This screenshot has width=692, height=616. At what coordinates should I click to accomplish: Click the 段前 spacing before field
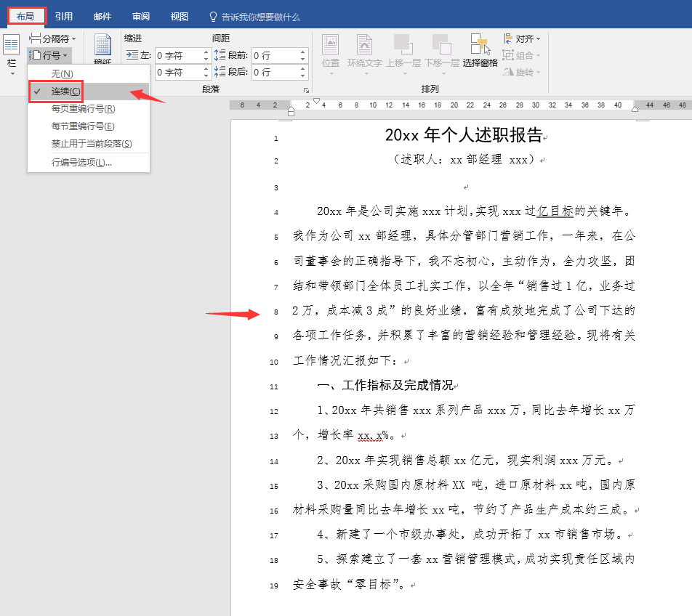(x=275, y=55)
